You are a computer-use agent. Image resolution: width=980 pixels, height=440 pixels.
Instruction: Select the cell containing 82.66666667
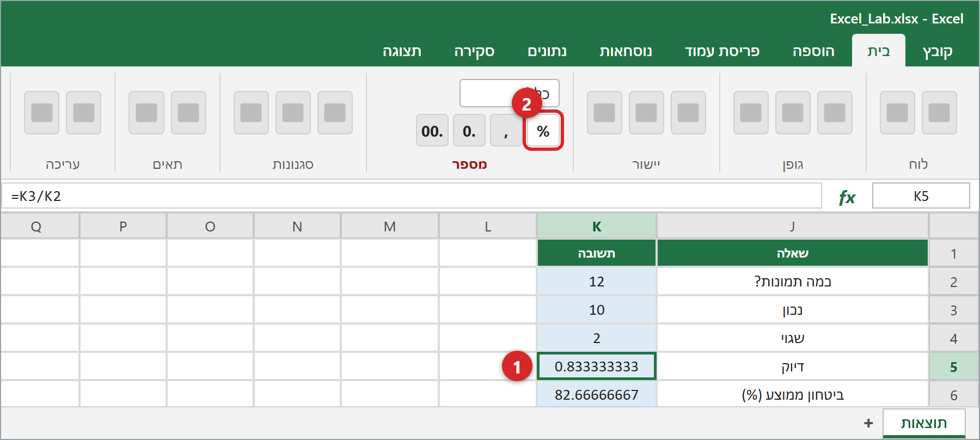pos(597,394)
